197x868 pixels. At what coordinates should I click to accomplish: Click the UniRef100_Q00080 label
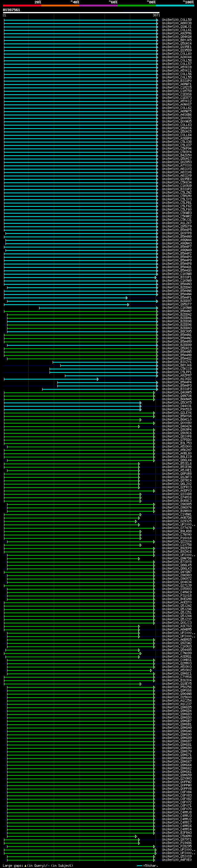[x=177, y=423]
